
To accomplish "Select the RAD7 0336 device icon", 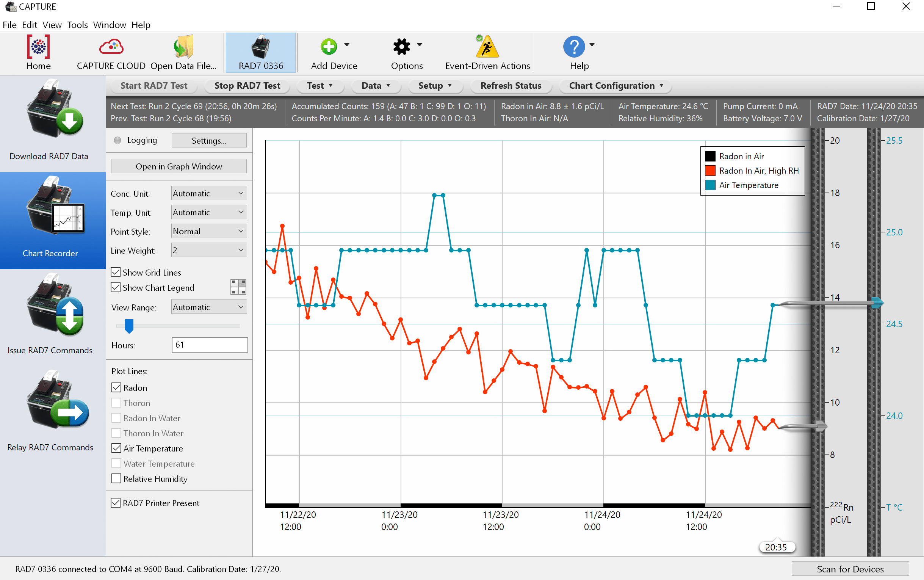I will (261, 47).
